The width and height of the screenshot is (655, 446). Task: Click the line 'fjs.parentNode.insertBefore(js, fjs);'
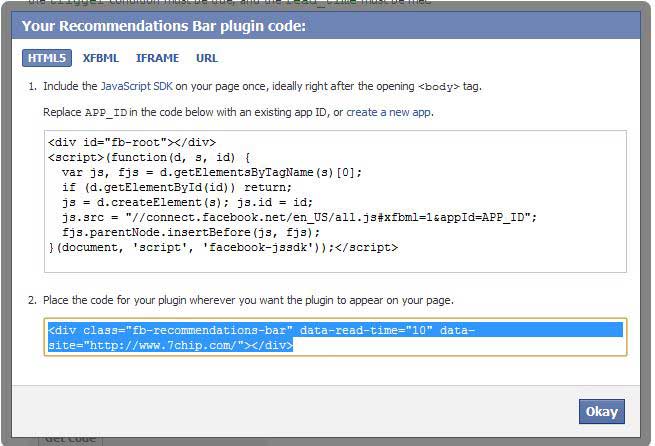(x=191, y=232)
